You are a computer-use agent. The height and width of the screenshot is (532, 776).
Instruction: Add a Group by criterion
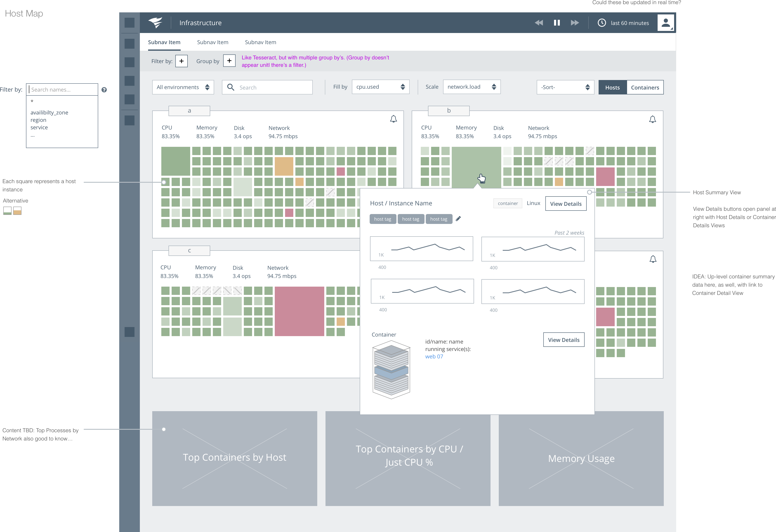tap(229, 61)
